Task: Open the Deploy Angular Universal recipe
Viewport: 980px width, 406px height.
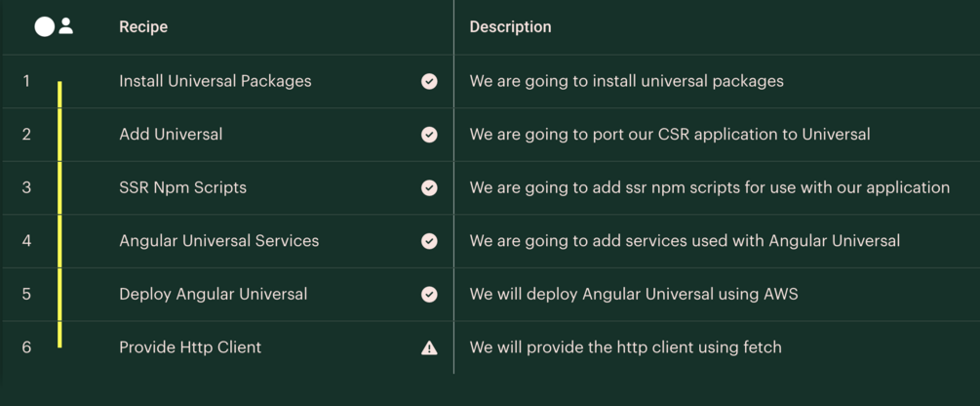Action: pos(213,294)
